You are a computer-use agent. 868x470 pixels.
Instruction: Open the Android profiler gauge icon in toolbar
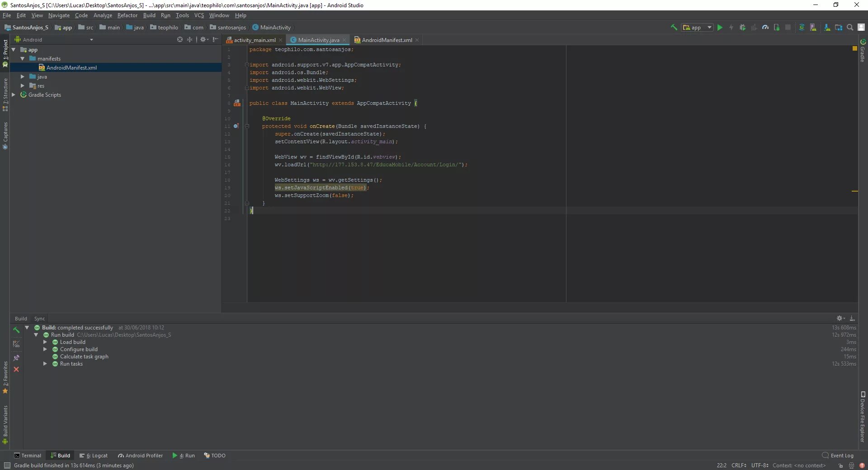point(765,28)
